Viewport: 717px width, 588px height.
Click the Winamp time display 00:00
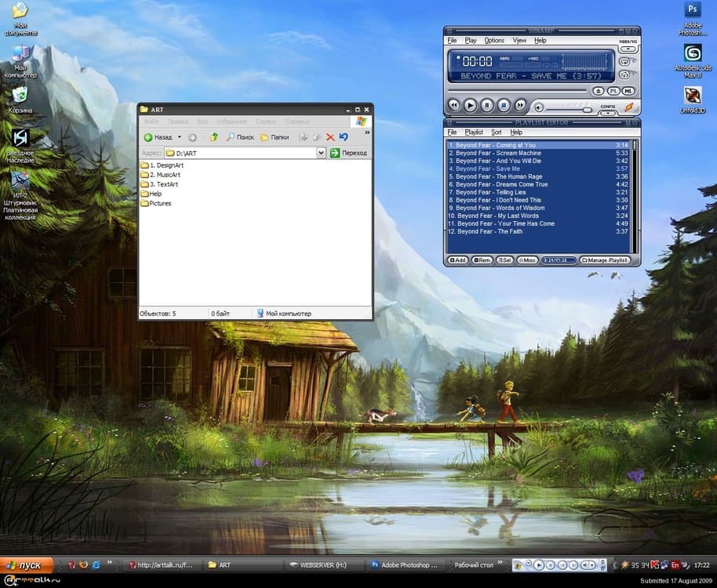coord(477,61)
